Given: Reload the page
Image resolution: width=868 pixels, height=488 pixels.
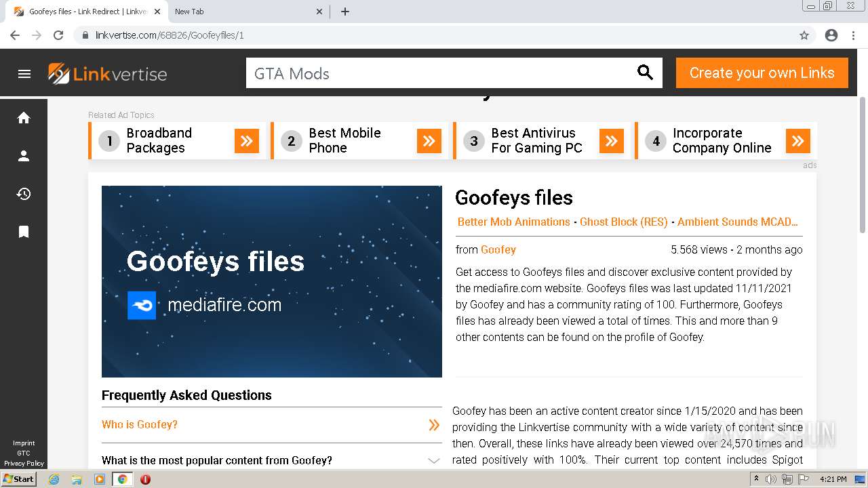Looking at the screenshot, I should point(58,35).
